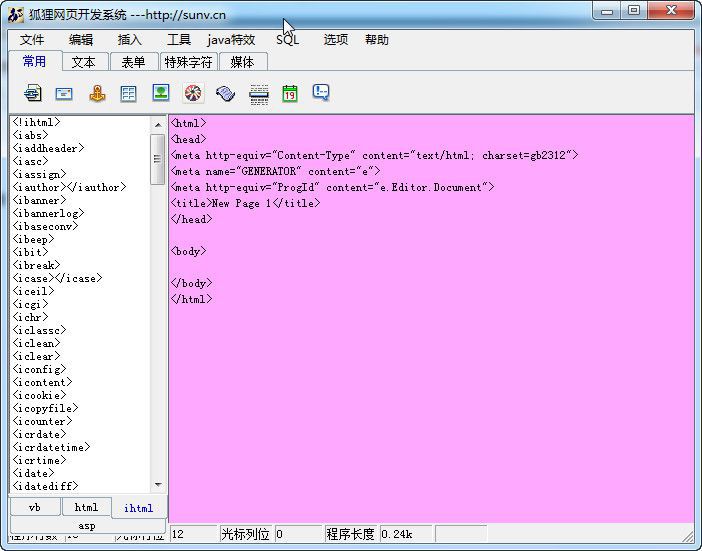The width and height of the screenshot is (702, 551).
Task: Click the tag list scrollbar down arrow
Action: [x=158, y=485]
